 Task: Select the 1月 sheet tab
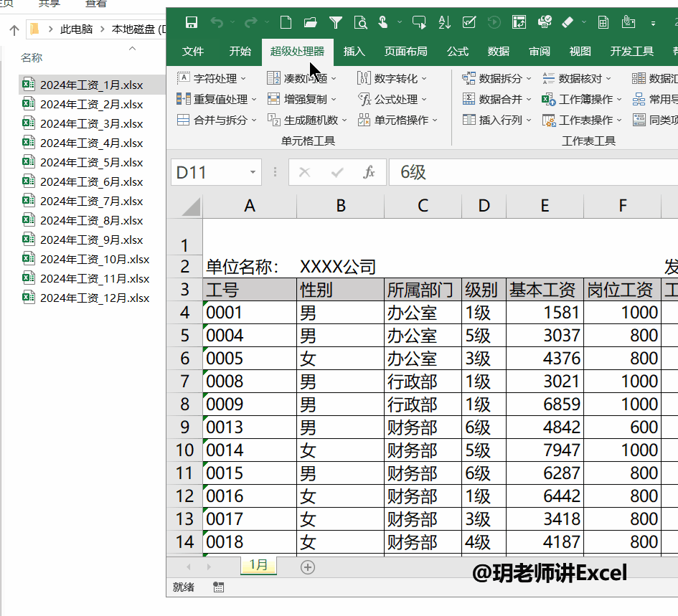(258, 565)
